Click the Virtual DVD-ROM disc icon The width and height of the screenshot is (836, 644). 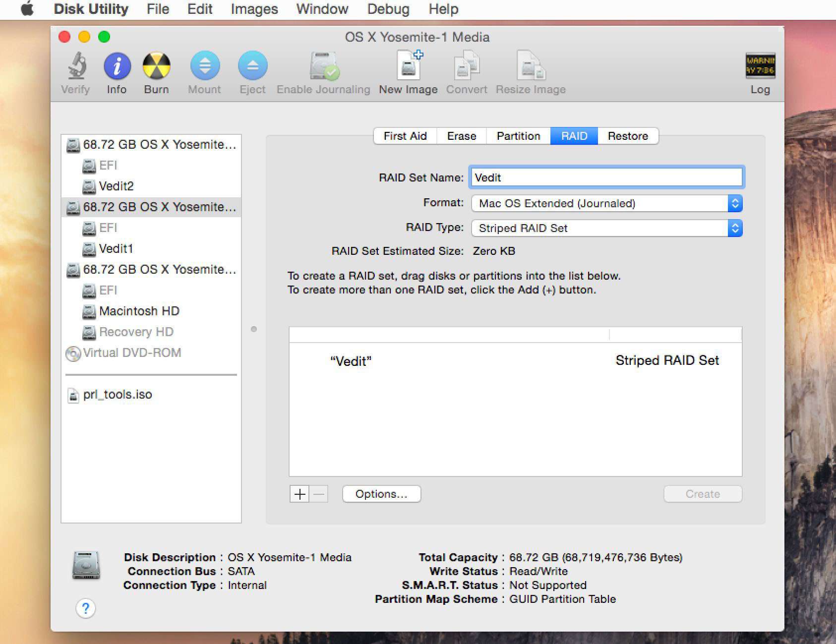[73, 353]
